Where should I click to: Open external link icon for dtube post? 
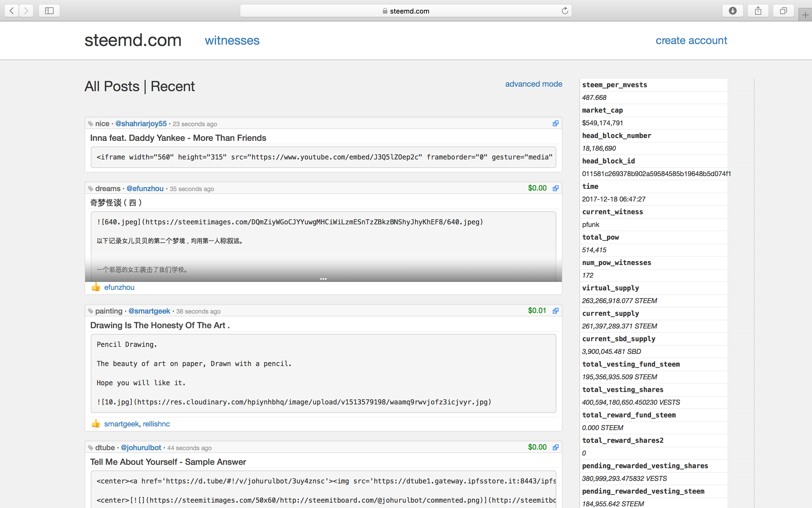[x=556, y=447]
